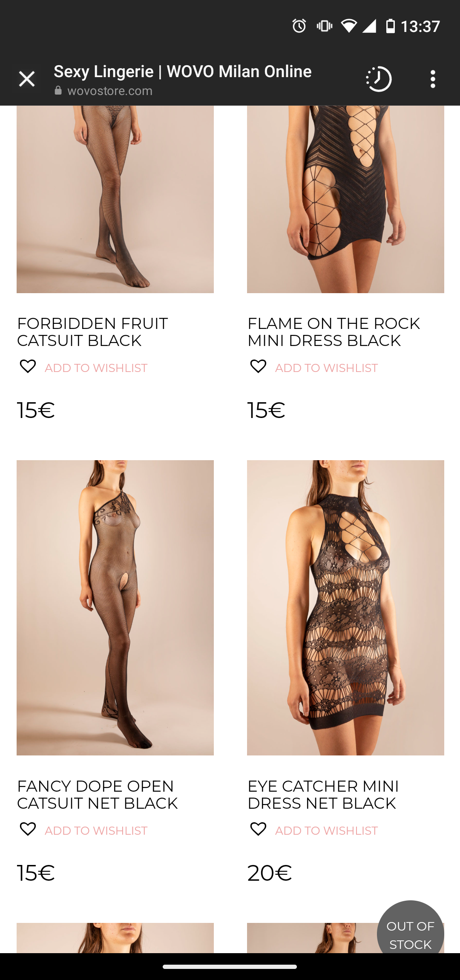Close the browser custom tab
This screenshot has height=980, width=460.
coord(27,79)
